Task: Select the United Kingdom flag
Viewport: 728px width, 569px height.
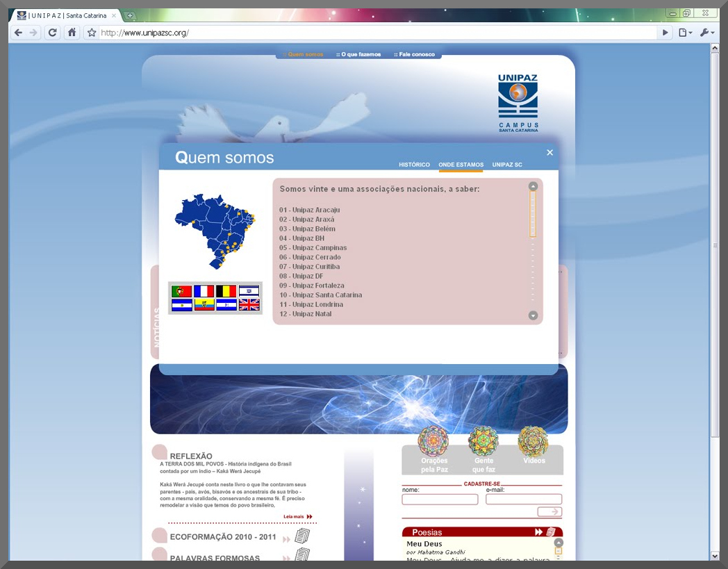Action: point(249,305)
